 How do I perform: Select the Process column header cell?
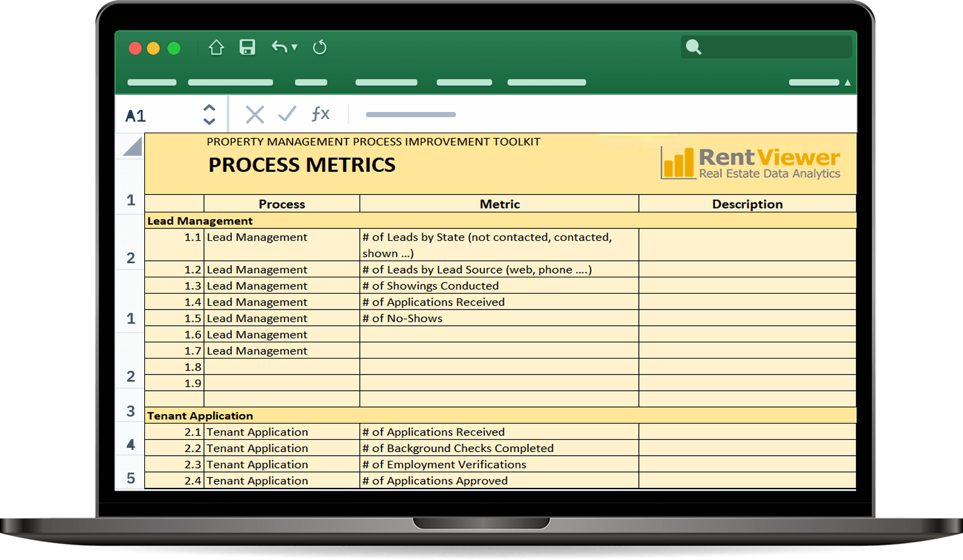pyautogui.click(x=281, y=204)
